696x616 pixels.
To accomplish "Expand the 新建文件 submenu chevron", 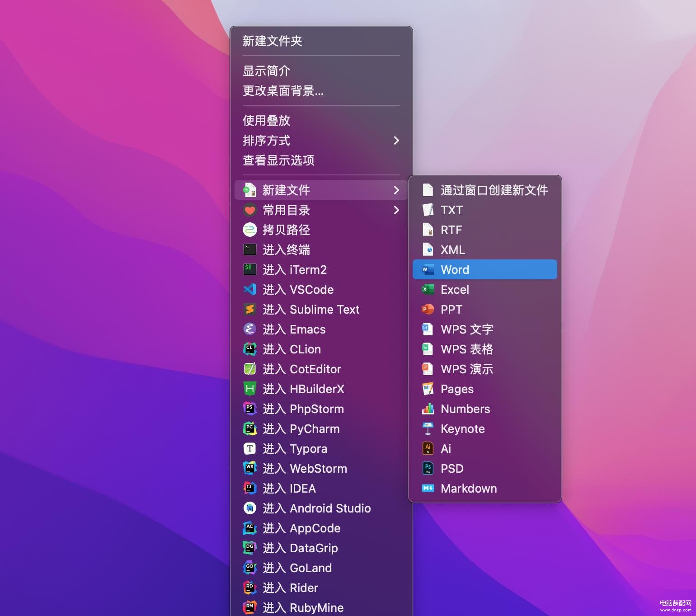I will point(396,190).
